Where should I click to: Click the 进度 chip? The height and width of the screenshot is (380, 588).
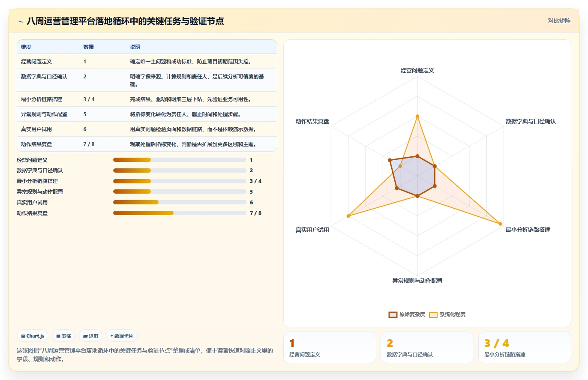pos(90,336)
